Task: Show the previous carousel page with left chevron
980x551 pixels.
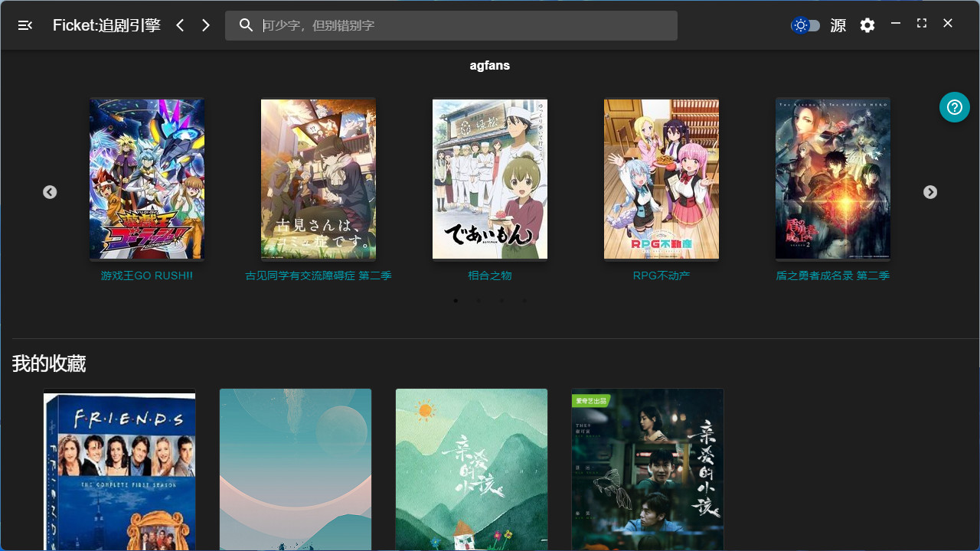Action: click(50, 192)
